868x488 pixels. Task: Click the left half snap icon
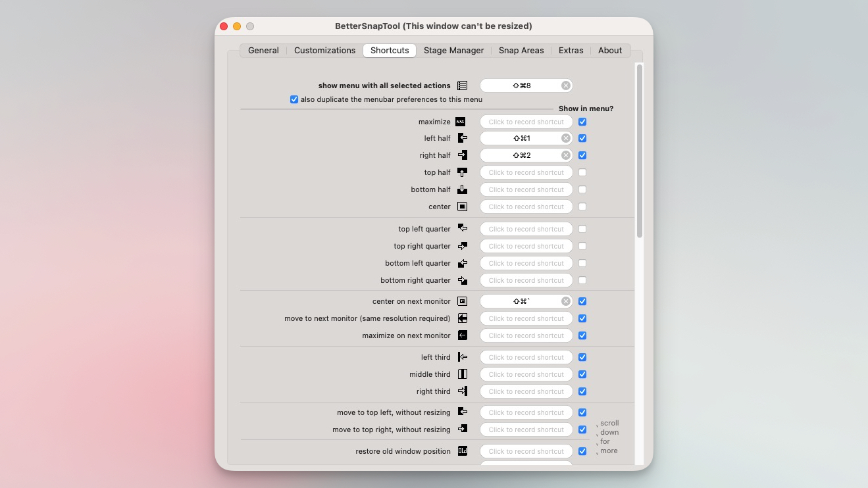click(x=462, y=138)
